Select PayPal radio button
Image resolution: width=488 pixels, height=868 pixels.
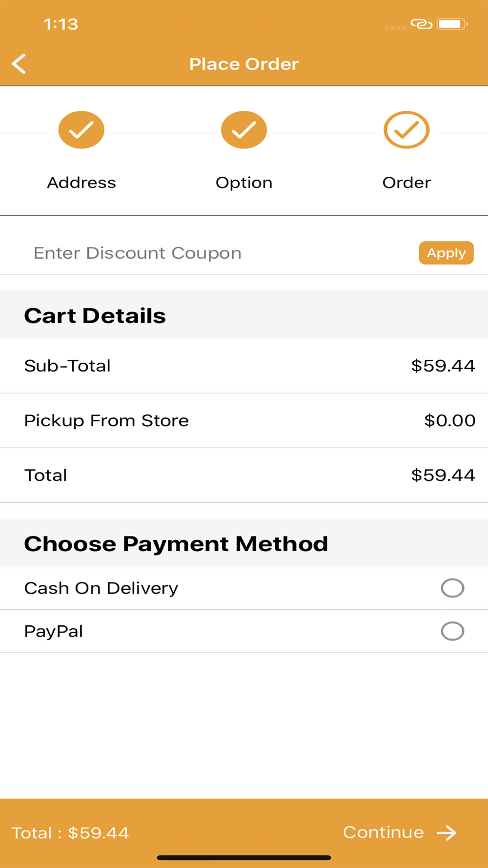tap(452, 631)
